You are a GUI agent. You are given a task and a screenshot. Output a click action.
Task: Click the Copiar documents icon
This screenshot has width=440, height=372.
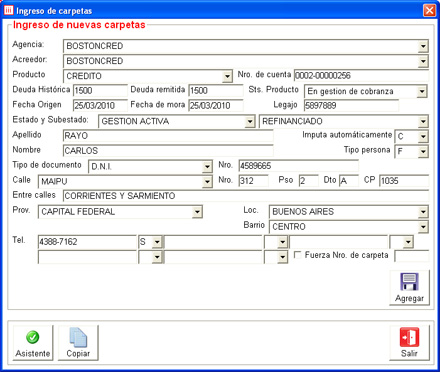pyautogui.click(x=78, y=338)
